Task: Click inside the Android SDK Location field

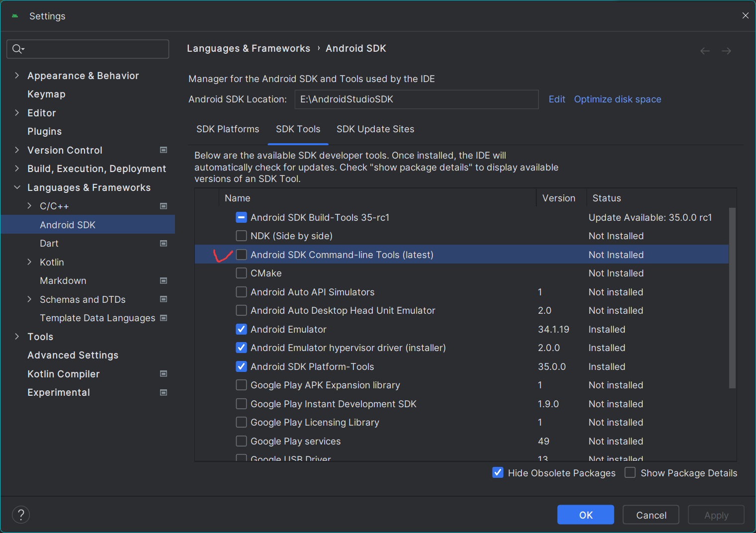Action: pyautogui.click(x=417, y=99)
